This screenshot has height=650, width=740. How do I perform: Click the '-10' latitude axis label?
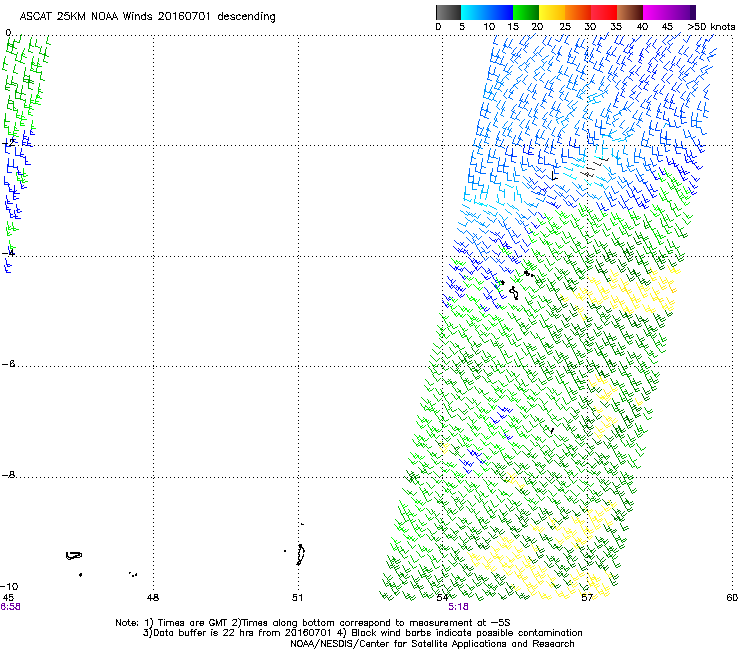(9, 586)
